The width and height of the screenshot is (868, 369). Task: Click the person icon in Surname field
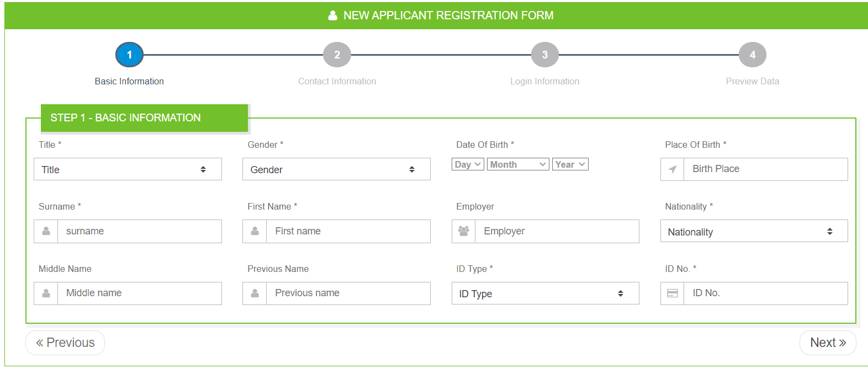(x=46, y=231)
